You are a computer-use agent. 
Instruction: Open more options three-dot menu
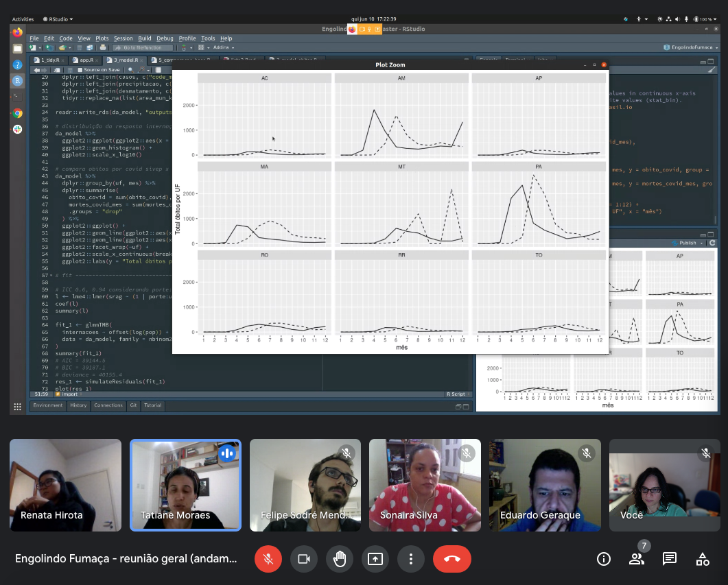click(x=411, y=559)
